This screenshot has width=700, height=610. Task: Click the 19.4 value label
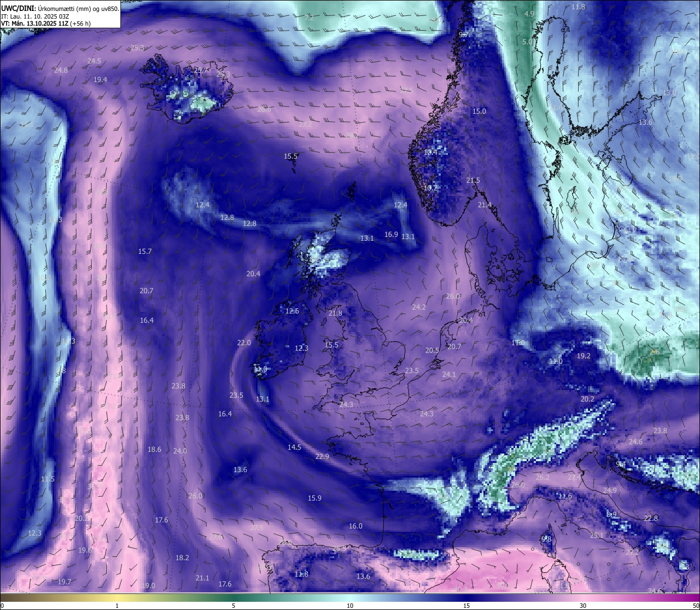click(100, 79)
